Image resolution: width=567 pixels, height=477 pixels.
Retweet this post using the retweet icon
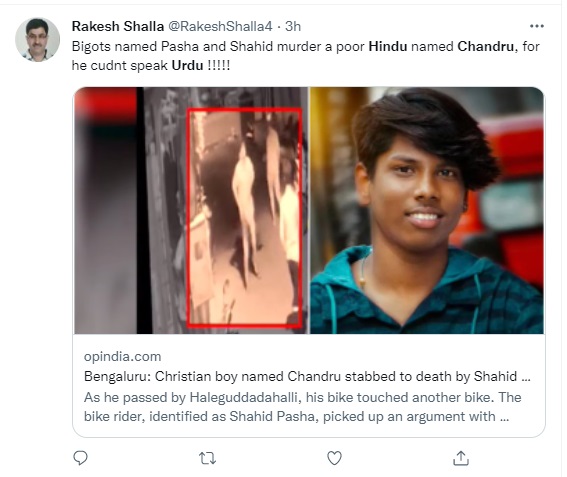[x=208, y=458]
